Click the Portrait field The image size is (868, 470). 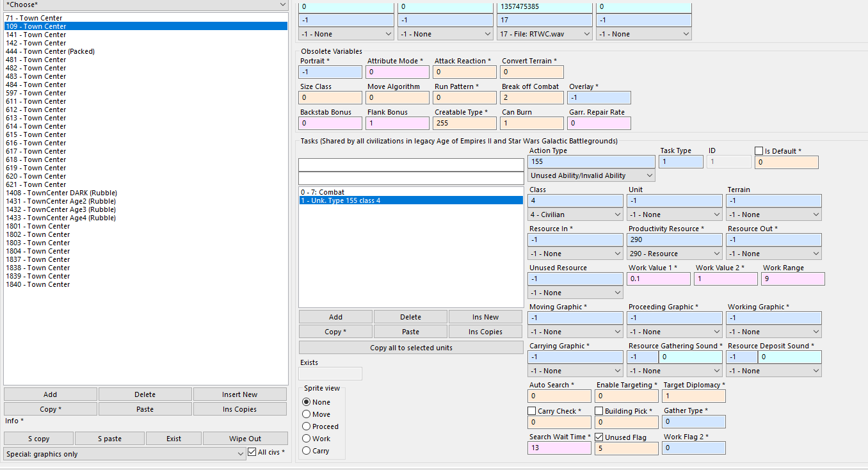[330, 72]
